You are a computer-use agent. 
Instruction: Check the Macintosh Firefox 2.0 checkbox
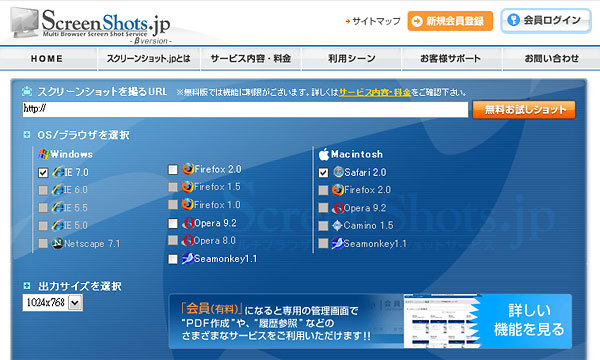(323, 190)
